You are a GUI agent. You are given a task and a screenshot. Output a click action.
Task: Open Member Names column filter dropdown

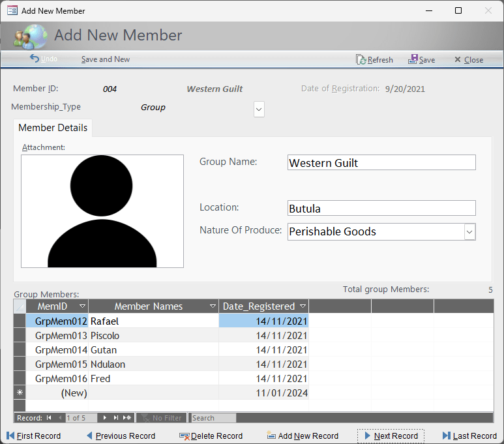[213, 306]
